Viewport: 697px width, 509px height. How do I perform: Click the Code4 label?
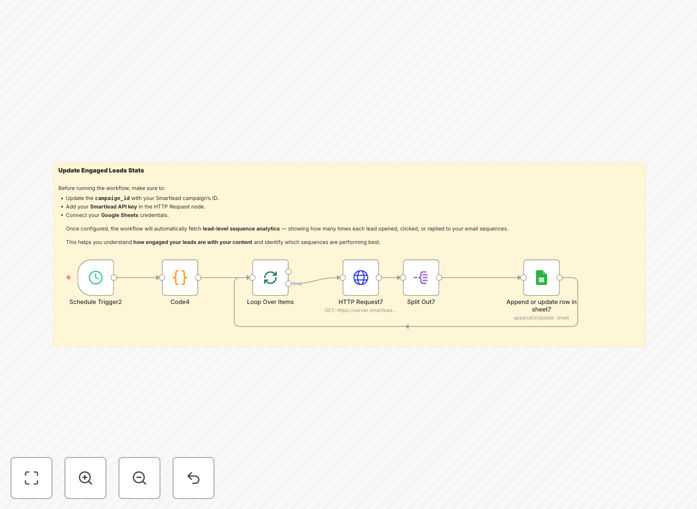[180, 302]
